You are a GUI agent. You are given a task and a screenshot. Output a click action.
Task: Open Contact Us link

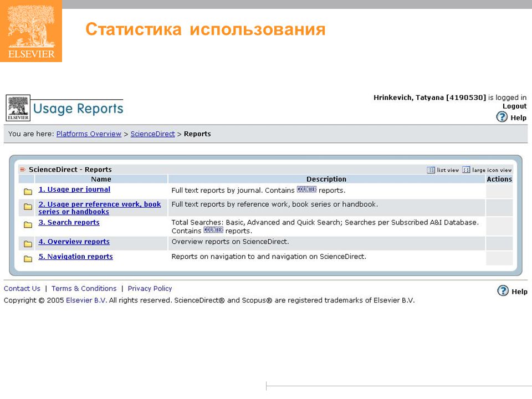[x=22, y=288]
